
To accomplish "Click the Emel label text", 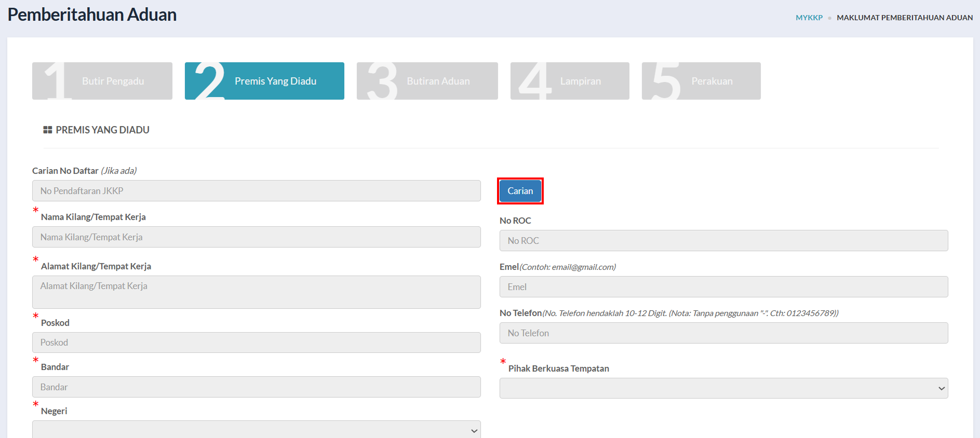I will [509, 267].
